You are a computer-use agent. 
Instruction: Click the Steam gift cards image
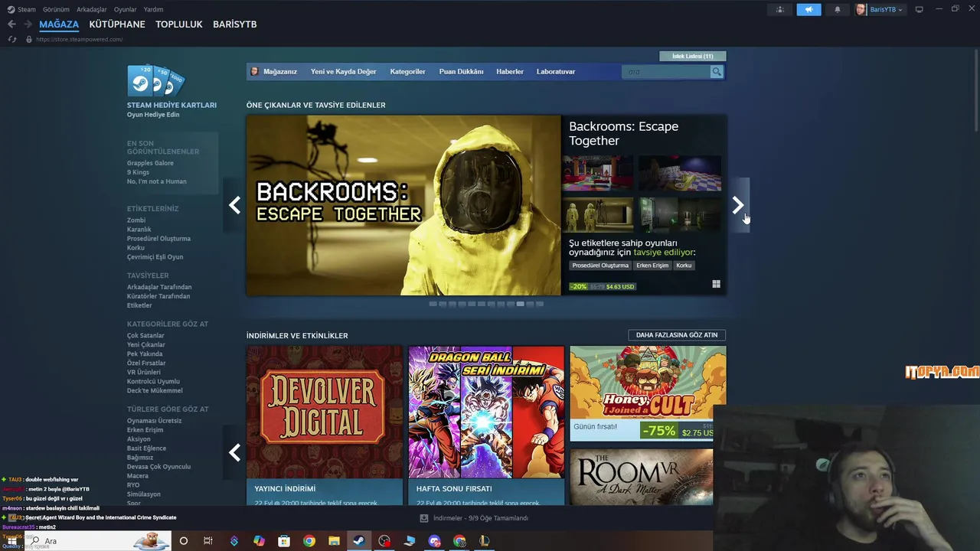pyautogui.click(x=156, y=80)
